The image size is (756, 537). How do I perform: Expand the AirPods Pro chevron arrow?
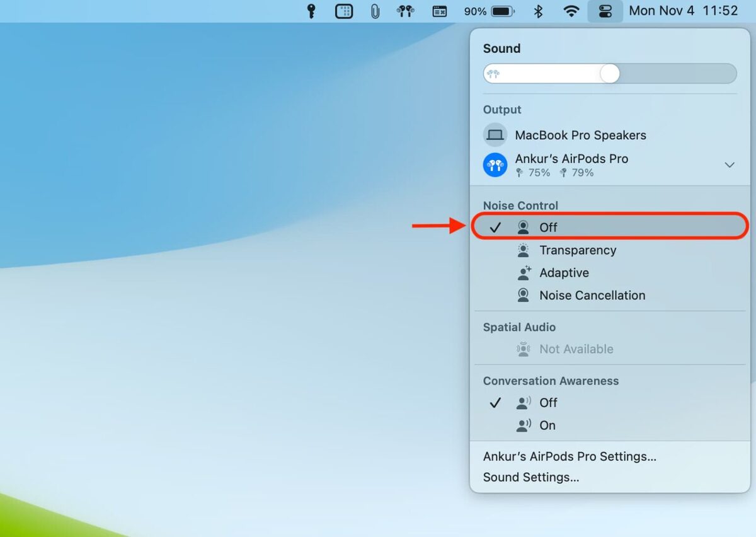pos(730,165)
